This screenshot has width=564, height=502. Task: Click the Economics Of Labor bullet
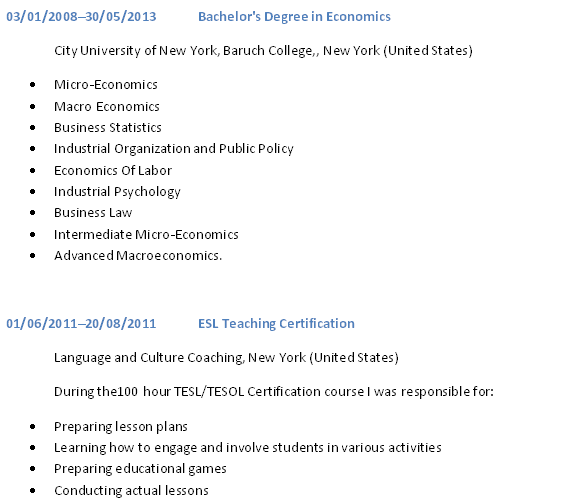click(x=113, y=170)
